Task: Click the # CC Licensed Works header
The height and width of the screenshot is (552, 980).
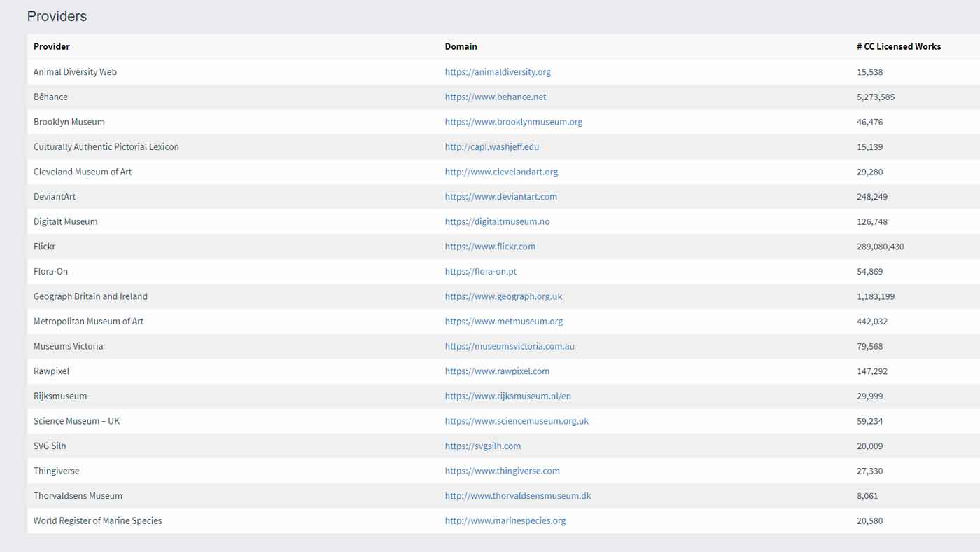Action: click(899, 46)
